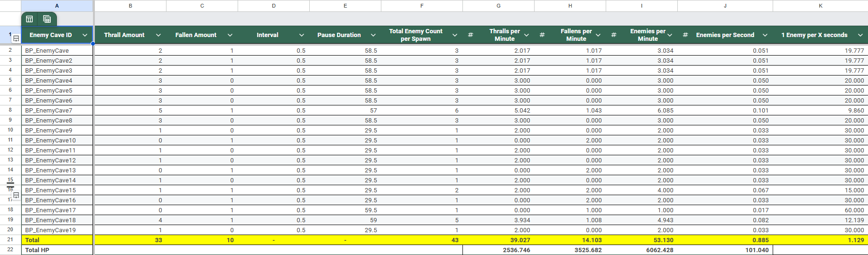
Task: Select the Total HP label cell
Action: click(57, 250)
